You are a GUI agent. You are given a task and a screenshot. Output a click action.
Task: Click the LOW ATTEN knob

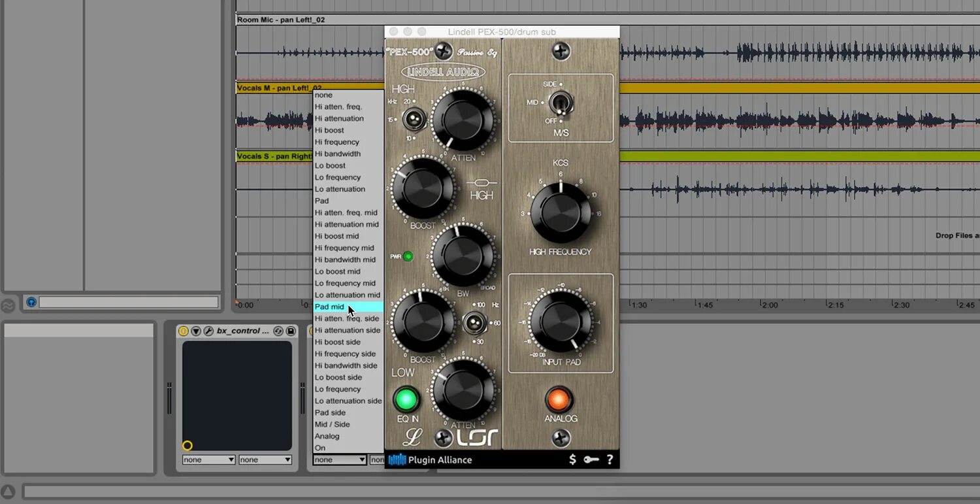point(463,389)
